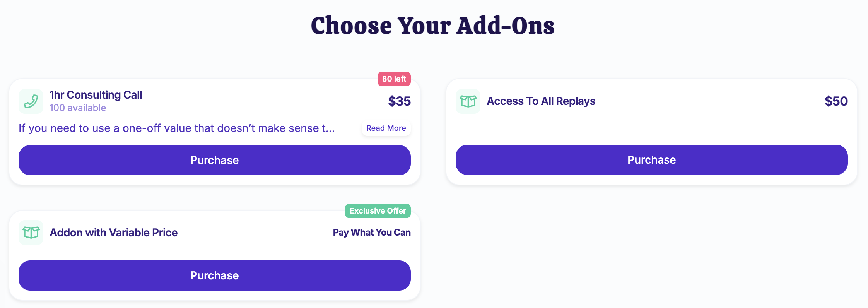
Task: Purchase the Addon with Variable Price
Action: pyautogui.click(x=215, y=275)
